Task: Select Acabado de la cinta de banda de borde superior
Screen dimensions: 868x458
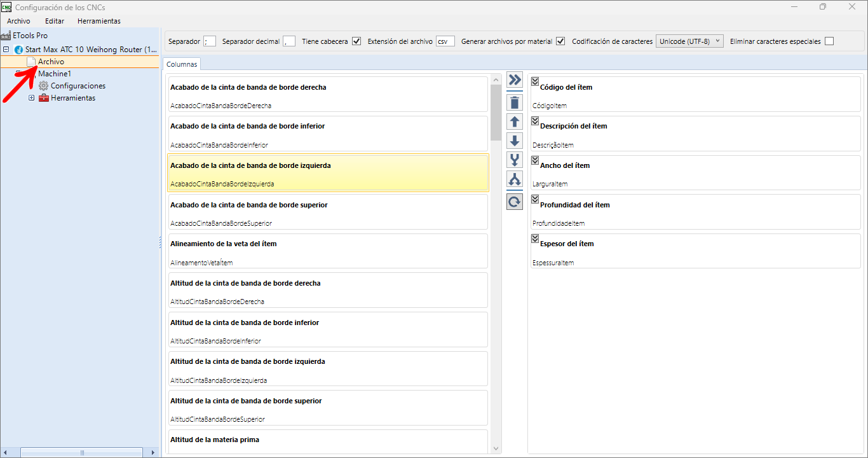Action: (x=327, y=212)
